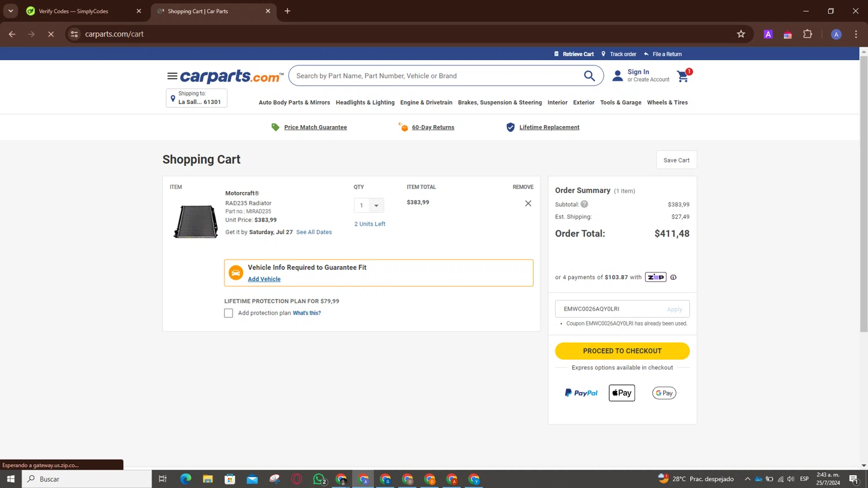Remove the RAD235 Radiator with X
This screenshot has height=488, width=868.
(528, 204)
